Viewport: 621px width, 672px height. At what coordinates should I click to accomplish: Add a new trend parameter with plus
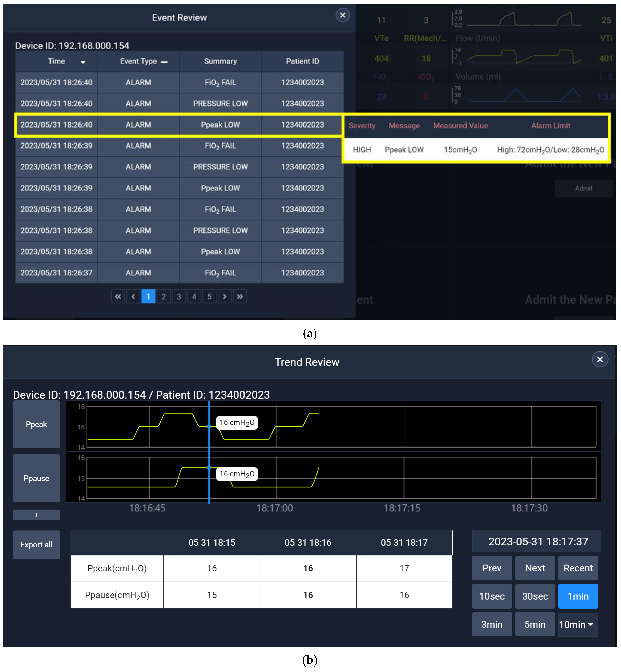point(36,515)
